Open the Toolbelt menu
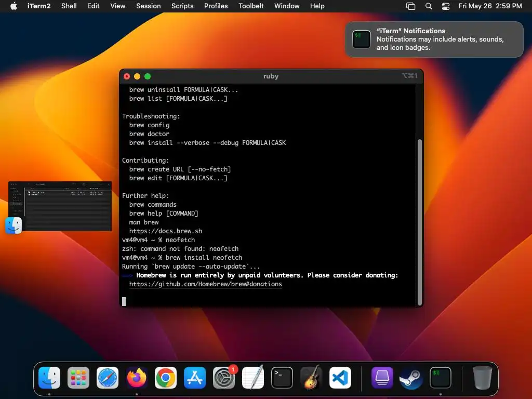Image resolution: width=532 pixels, height=399 pixels. tap(251, 6)
